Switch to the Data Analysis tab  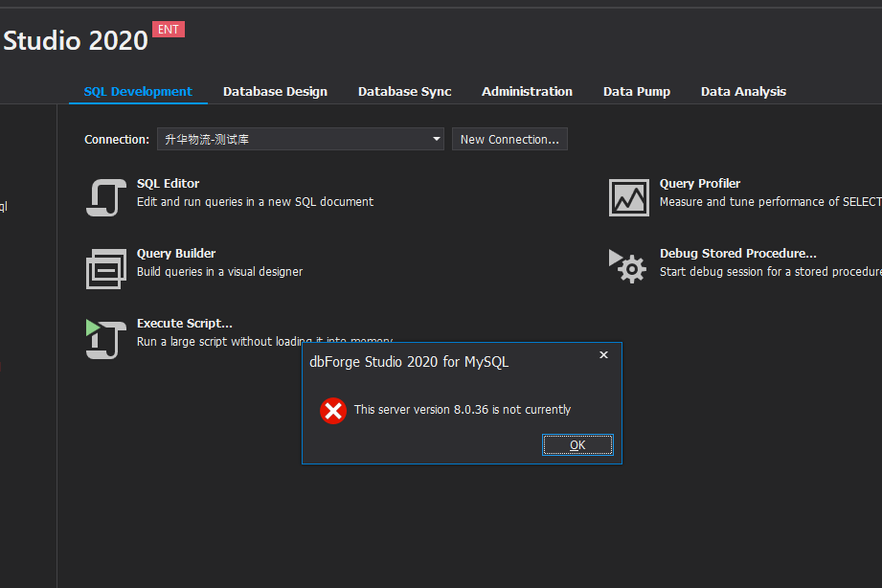(743, 91)
